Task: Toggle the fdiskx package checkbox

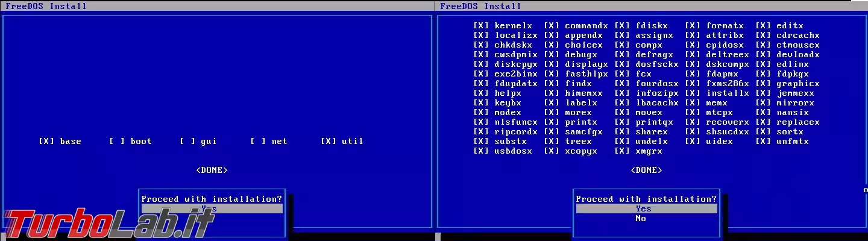Action: pyautogui.click(x=622, y=26)
